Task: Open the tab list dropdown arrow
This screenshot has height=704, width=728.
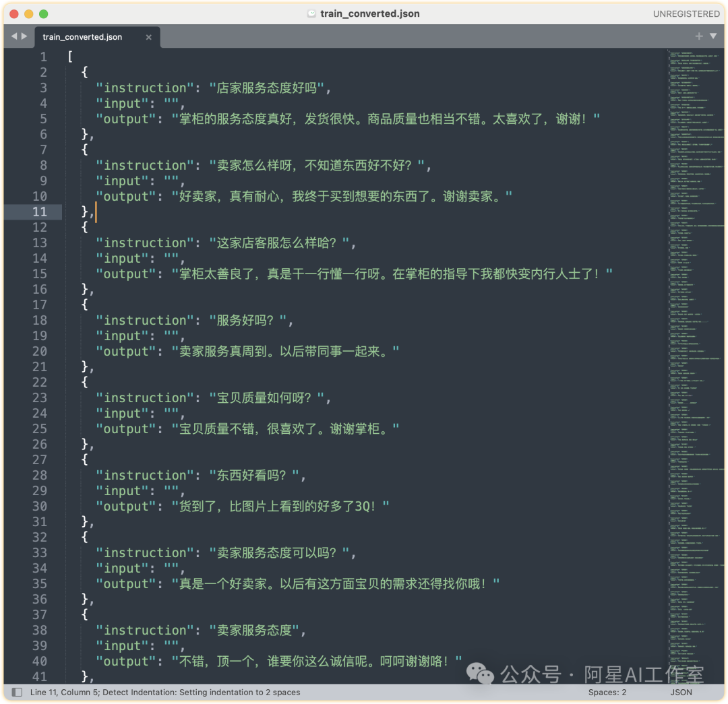Action: pyautogui.click(x=713, y=36)
